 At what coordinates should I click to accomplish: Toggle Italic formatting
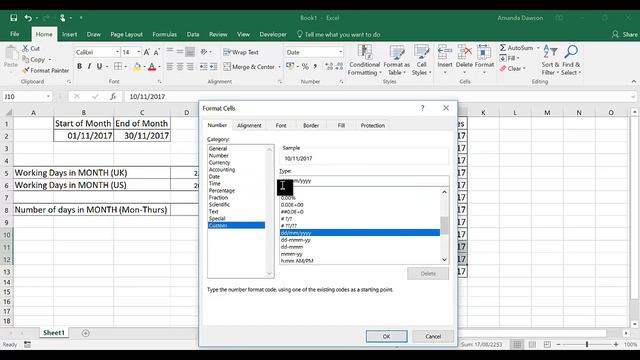(x=89, y=66)
